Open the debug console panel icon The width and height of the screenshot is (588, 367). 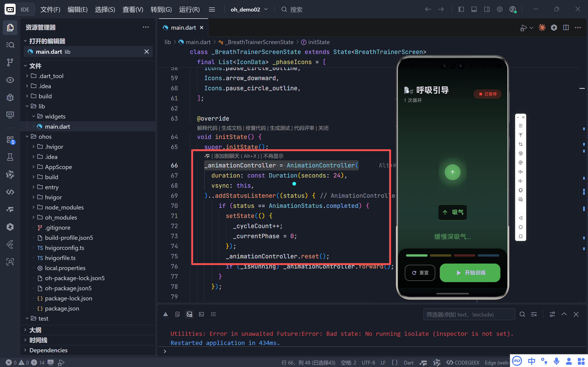[x=189, y=314]
